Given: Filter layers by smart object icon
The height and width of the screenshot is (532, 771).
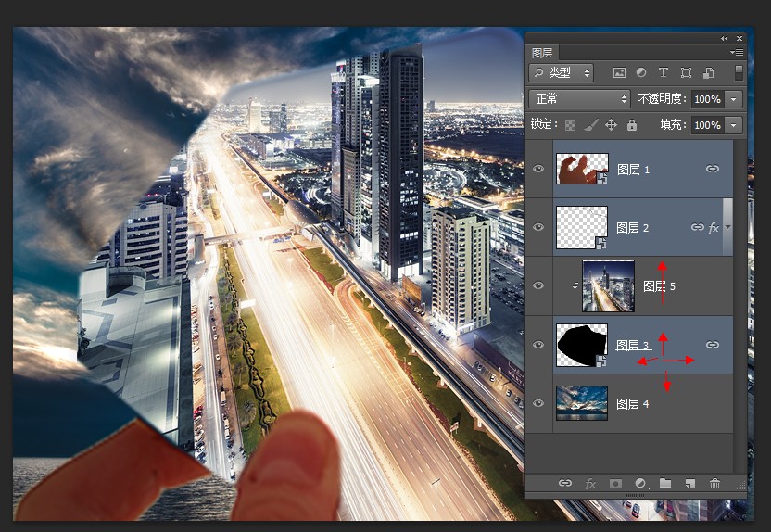Looking at the screenshot, I should 709,73.
